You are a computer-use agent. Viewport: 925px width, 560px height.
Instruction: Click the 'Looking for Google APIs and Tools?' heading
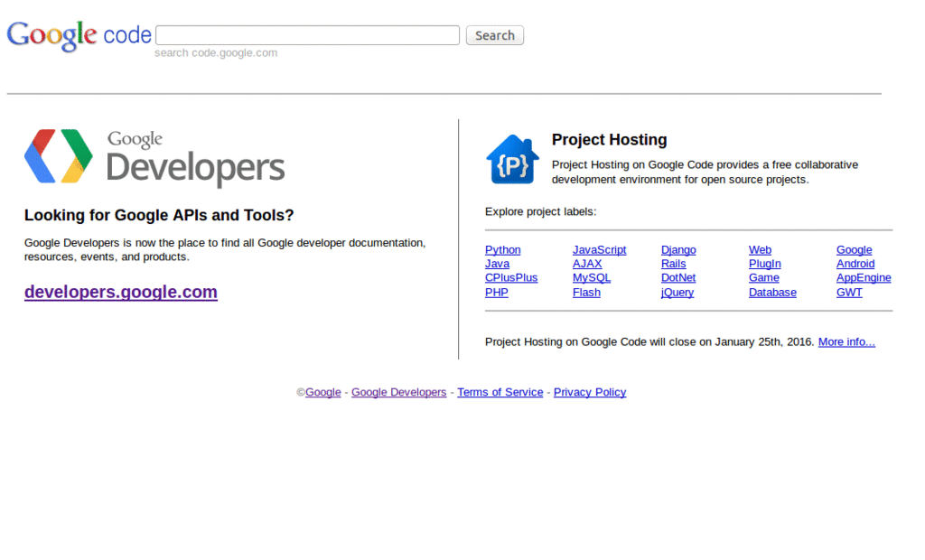pyautogui.click(x=159, y=215)
